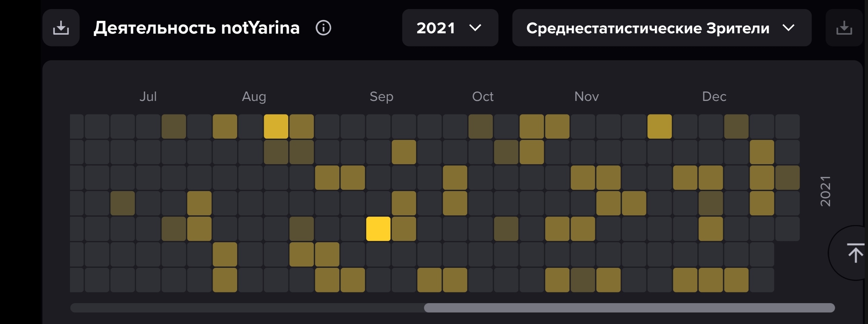Click the Nov month label
This screenshot has width=868, height=324.
click(x=586, y=97)
